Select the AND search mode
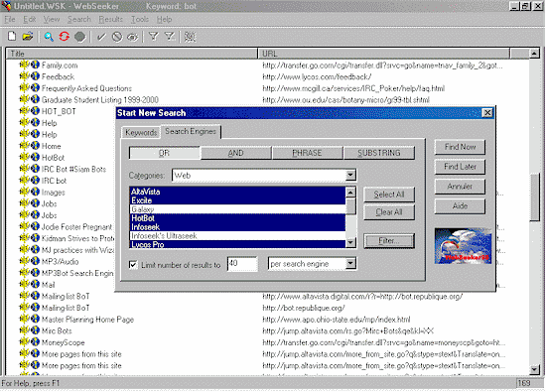Viewport: 546px width, 392px height. pyautogui.click(x=235, y=153)
